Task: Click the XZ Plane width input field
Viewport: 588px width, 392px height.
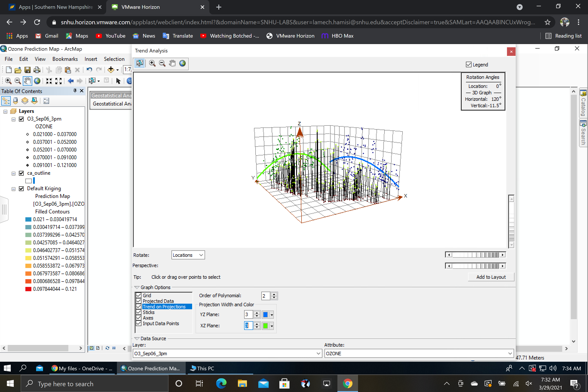Action: [x=248, y=326]
